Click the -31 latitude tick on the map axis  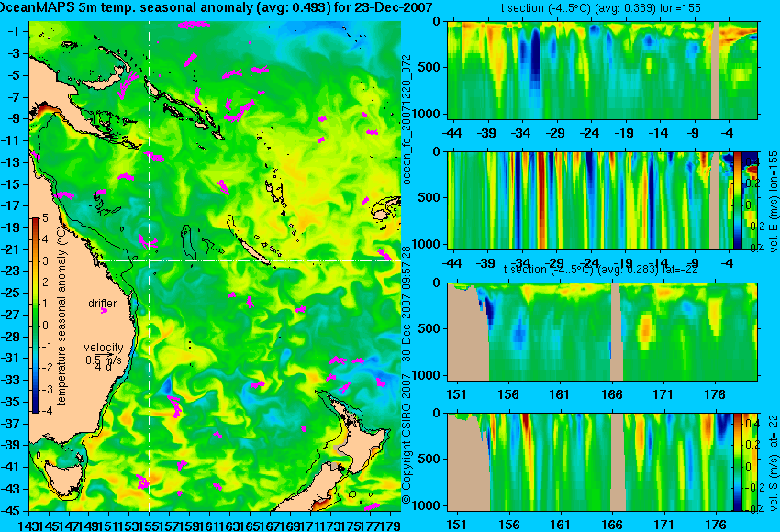(14, 358)
